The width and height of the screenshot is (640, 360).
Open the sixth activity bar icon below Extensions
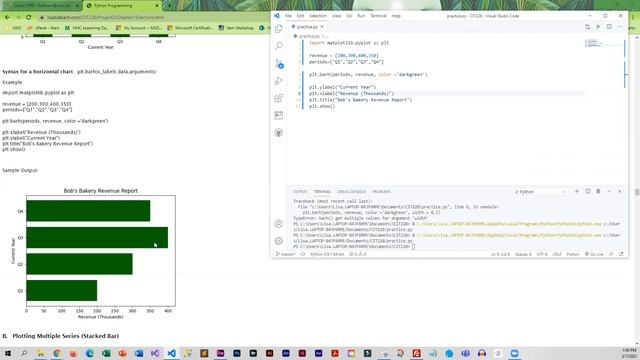pyautogui.click(x=279, y=116)
